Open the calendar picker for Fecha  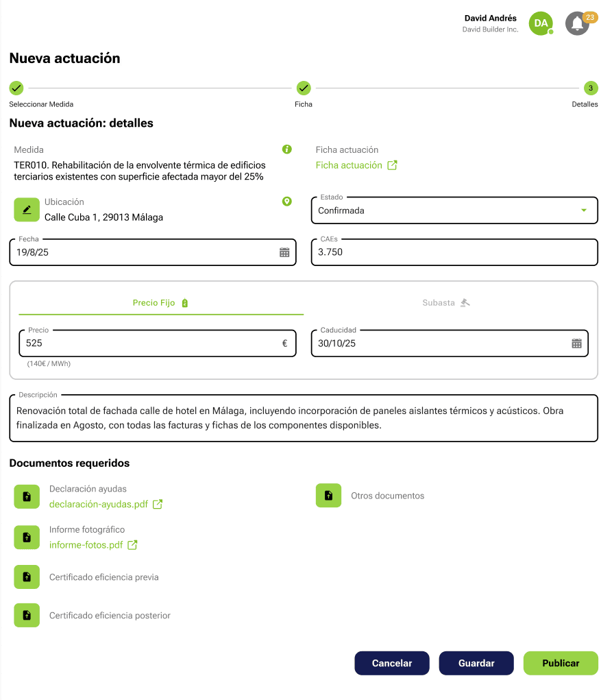coord(284,252)
